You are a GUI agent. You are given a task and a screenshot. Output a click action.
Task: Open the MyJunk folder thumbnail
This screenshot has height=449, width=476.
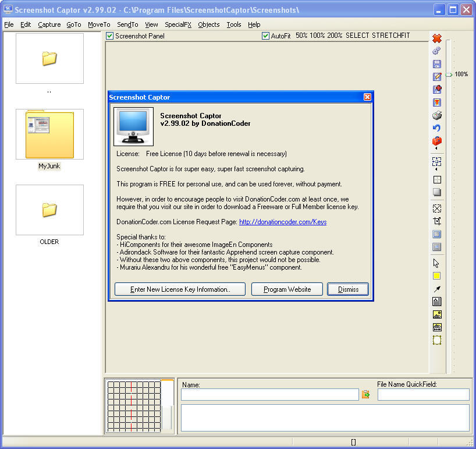coord(49,135)
